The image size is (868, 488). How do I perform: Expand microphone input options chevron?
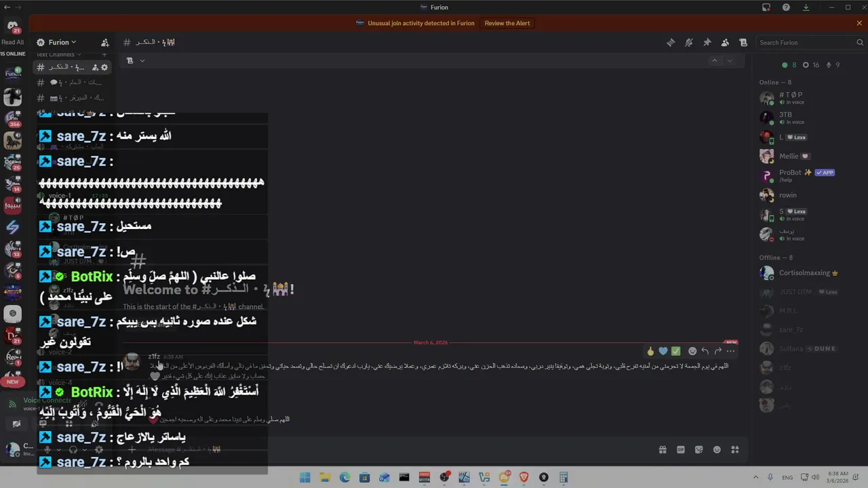tap(59, 449)
